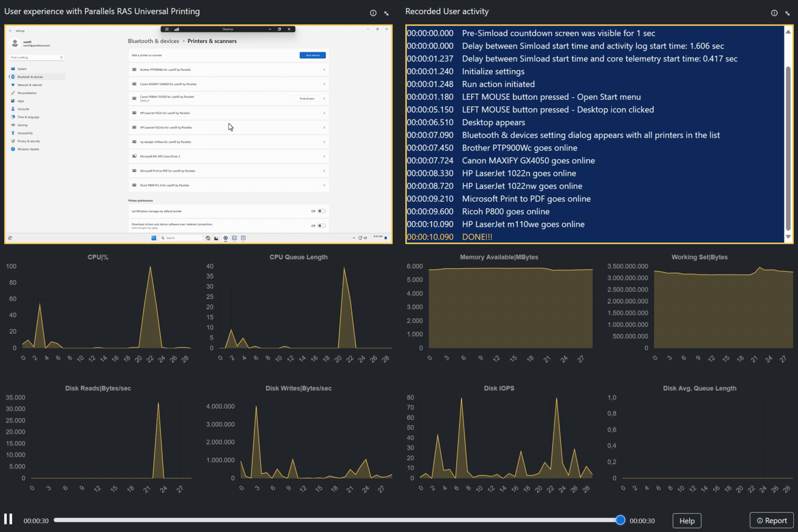Image resolution: width=798 pixels, height=532 pixels.
Task: Click the user01 profile avatar
Action: point(15,44)
